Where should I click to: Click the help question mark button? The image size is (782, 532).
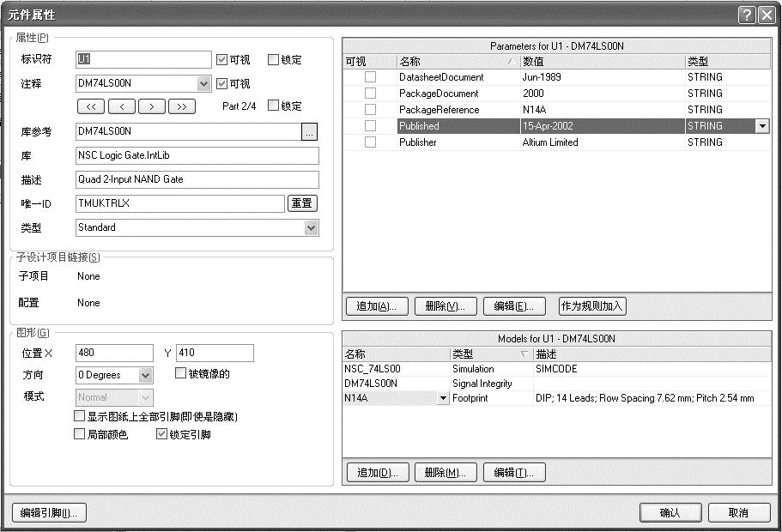[x=745, y=15]
